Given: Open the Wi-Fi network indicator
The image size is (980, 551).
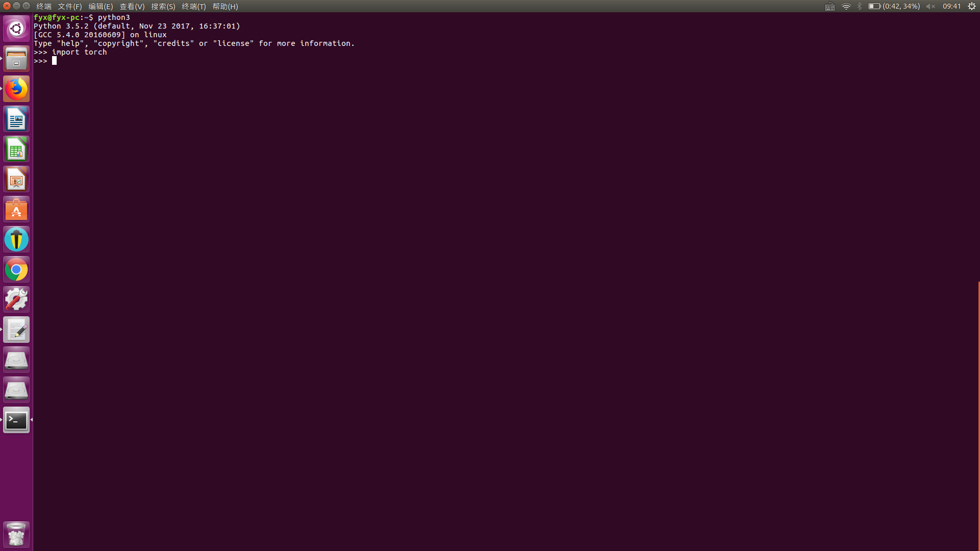Looking at the screenshot, I should [x=846, y=6].
